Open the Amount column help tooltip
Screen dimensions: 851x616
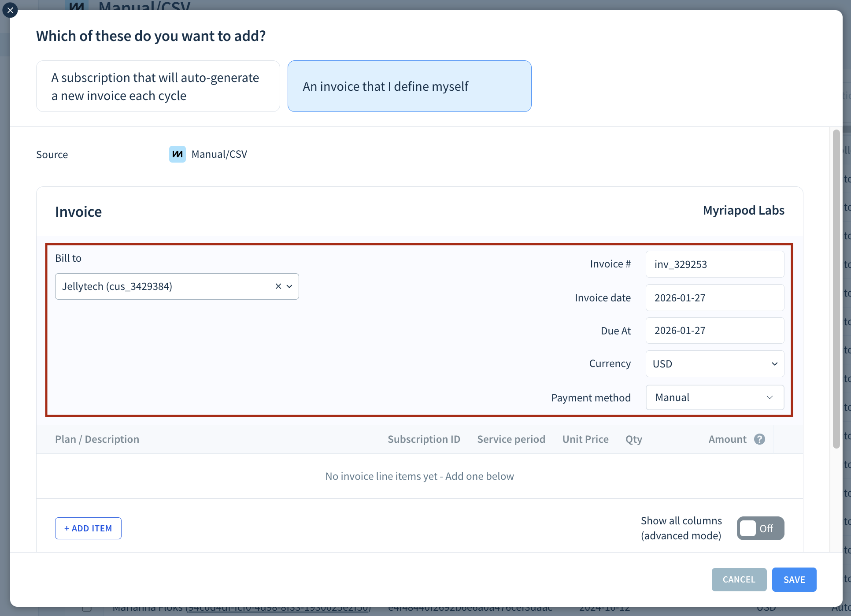coord(759,439)
